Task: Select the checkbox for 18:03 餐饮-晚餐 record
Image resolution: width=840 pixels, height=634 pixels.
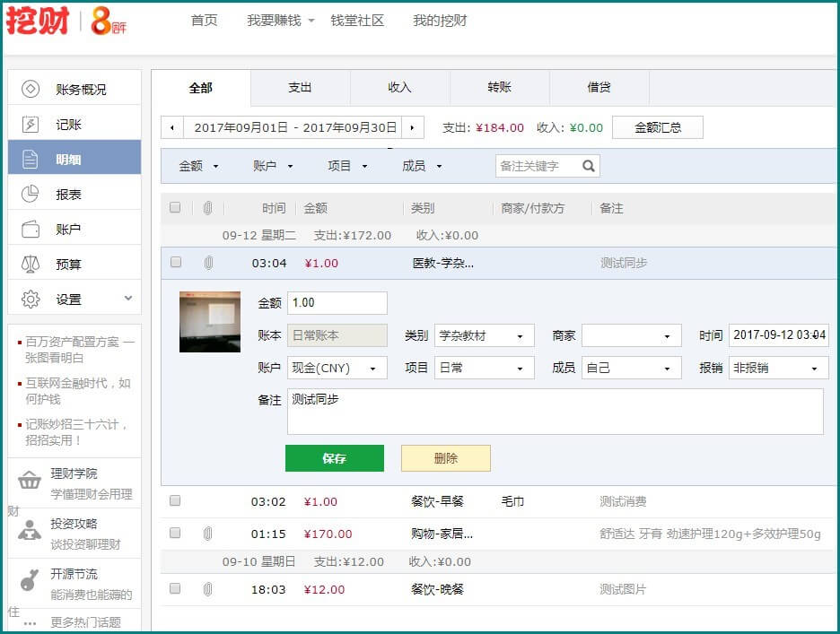Action: pos(175,589)
